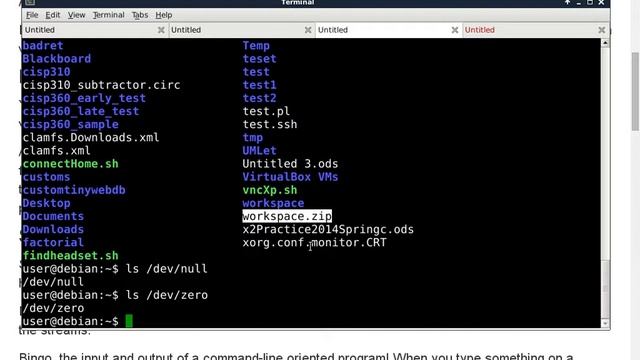Click the test.ssh file name
Viewport: 640px width, 360px height.
tap(270, 124)
